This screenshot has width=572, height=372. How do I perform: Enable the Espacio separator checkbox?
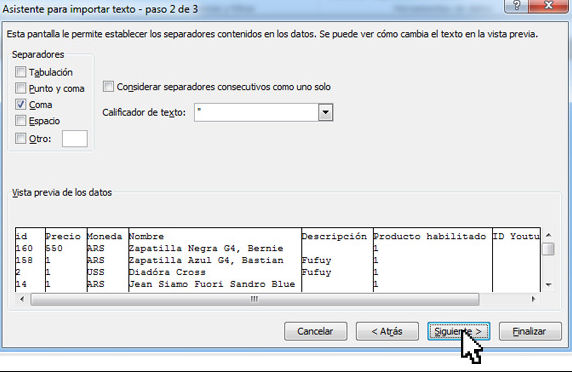pos(20,120)
